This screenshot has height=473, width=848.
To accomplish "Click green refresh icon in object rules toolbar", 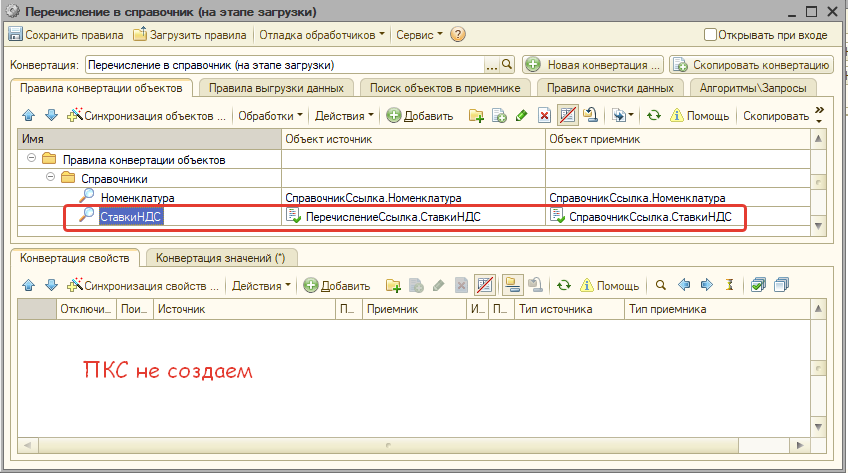I will point(654,116).
